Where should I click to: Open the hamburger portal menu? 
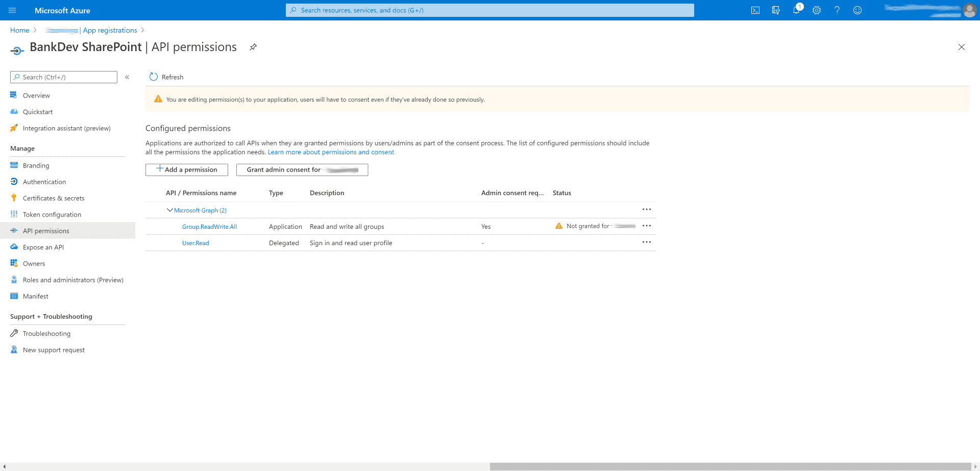(x=12, y=10)
